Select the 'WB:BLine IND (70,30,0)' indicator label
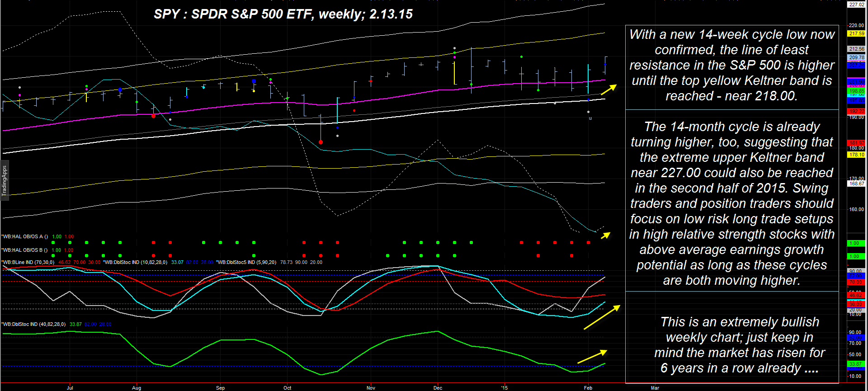 28,262
